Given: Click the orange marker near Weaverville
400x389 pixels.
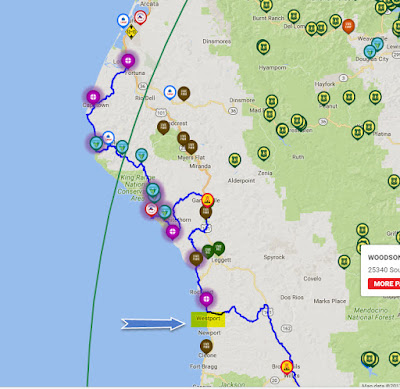Looking at the screenshot, I should pos(348,26).
